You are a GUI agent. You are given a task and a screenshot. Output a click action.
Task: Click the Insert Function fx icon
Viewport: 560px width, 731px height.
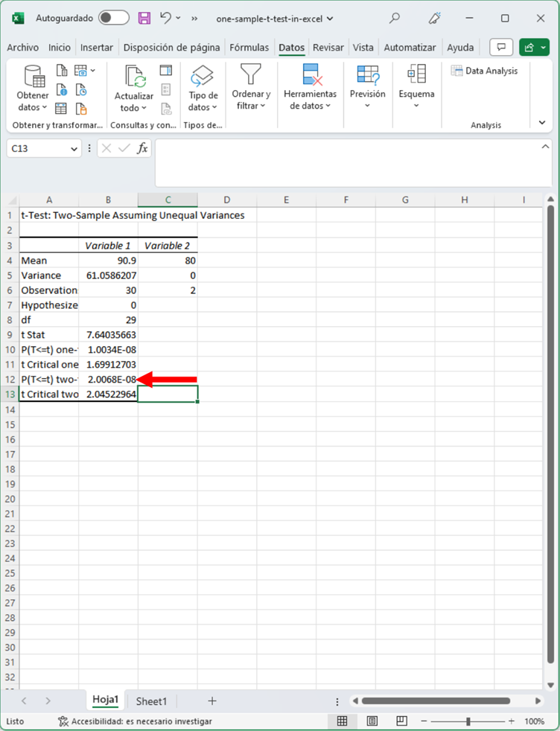coord(142,148)
